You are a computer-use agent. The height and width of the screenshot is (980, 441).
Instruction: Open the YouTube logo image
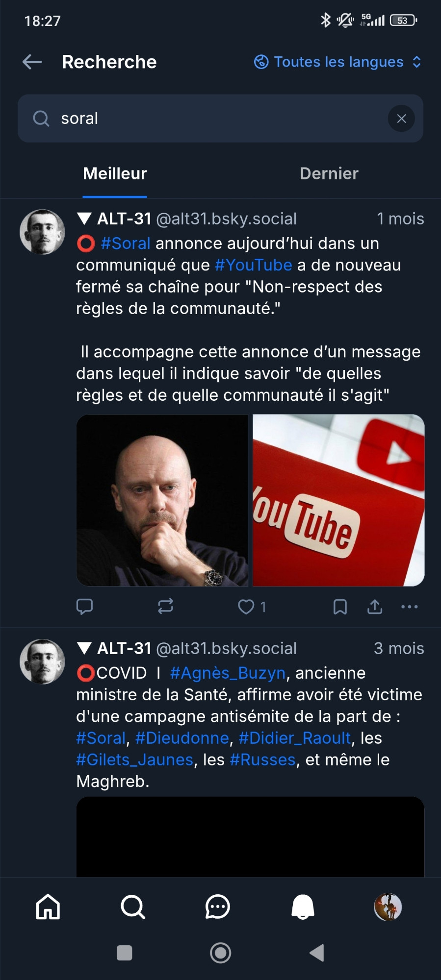[x=338, y=500]
